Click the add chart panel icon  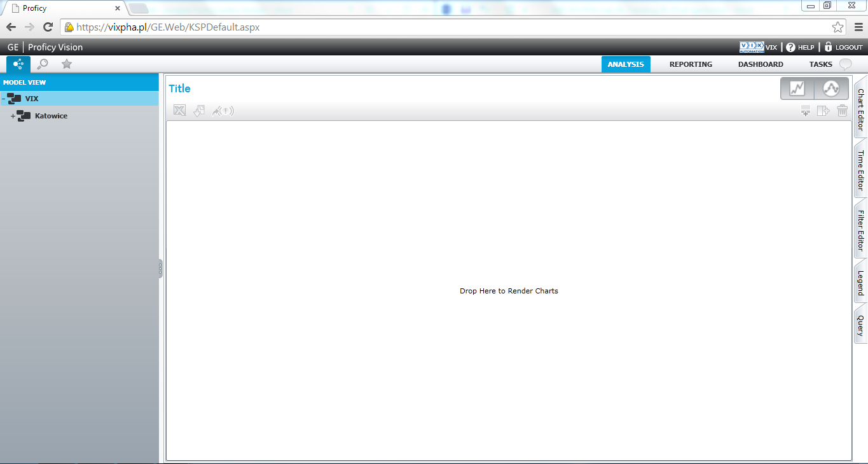pyautogui.click(x=806, y=111)
